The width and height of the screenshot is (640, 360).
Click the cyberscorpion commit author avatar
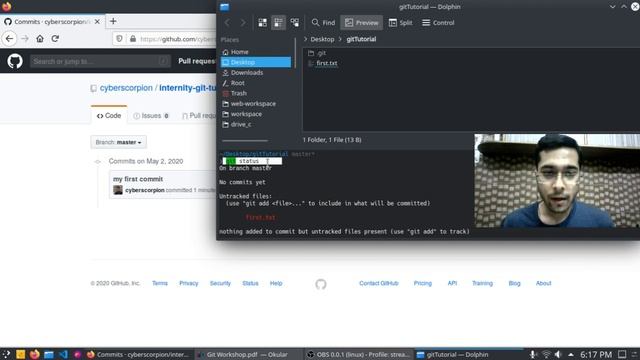click(118, 190)
